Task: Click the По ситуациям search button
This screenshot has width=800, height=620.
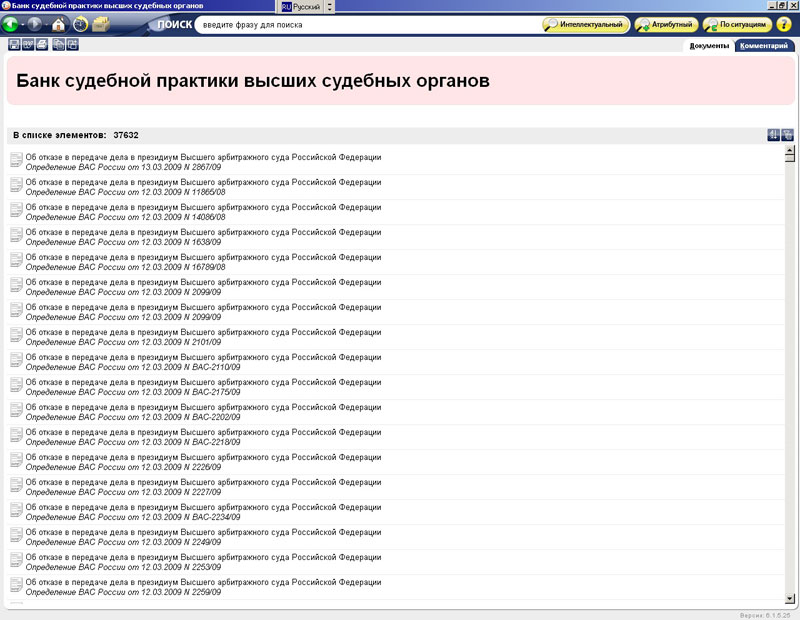Action: point(737,24)
